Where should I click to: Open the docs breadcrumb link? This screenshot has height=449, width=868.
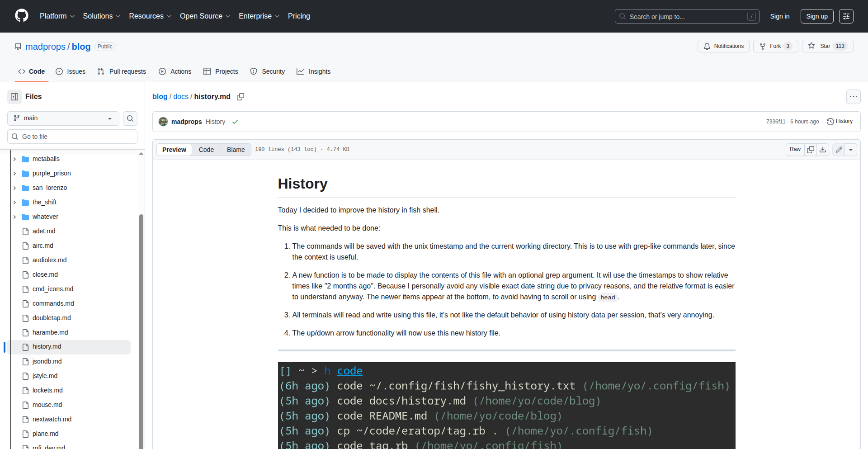tap(181, 97)
